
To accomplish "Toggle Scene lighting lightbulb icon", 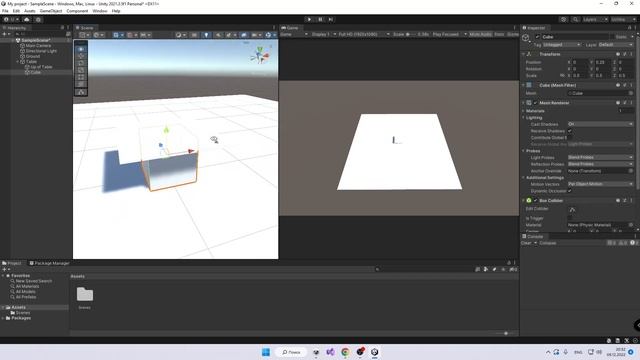I will (206, 35).
